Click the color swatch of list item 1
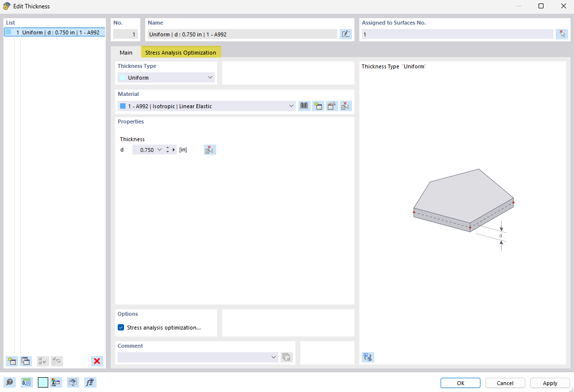574x392 pixels. tap(8, 32)
